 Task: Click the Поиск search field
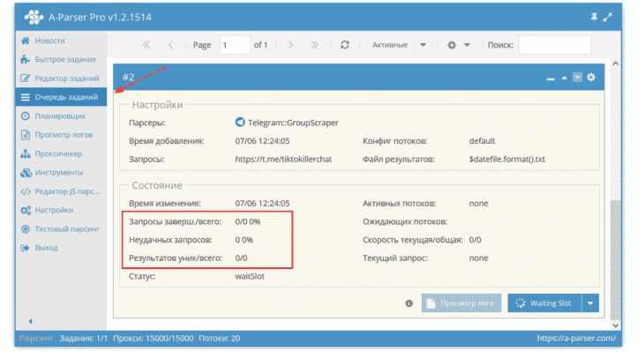point(555,45)
